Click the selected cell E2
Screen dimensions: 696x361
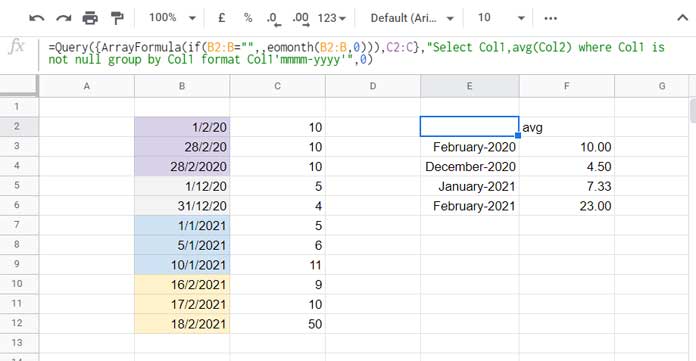[470, 127]
